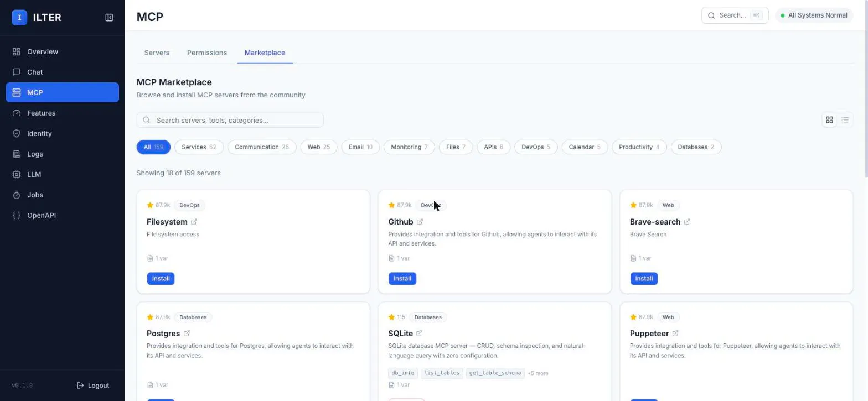This screenshot has height=401, width=868.
Task: Switch to list view
Action: click(x=845, y=120)
